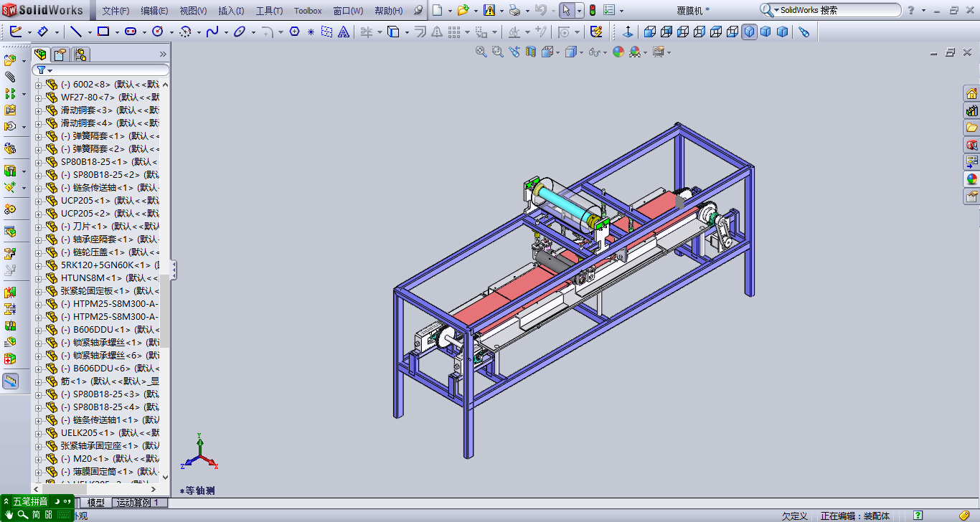Select the sketch Text tool
The height and width of the screenshot is (522, 980).
[x=343, y=32]
